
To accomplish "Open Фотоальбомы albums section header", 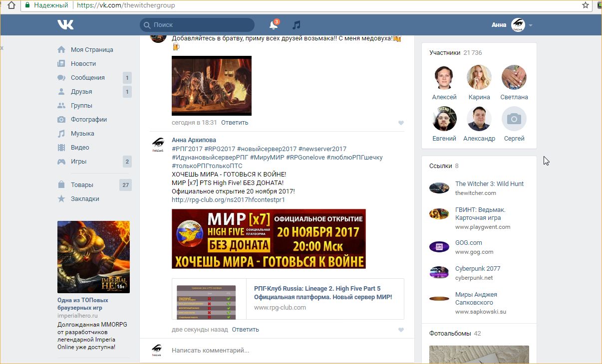I will click(455, 333).
